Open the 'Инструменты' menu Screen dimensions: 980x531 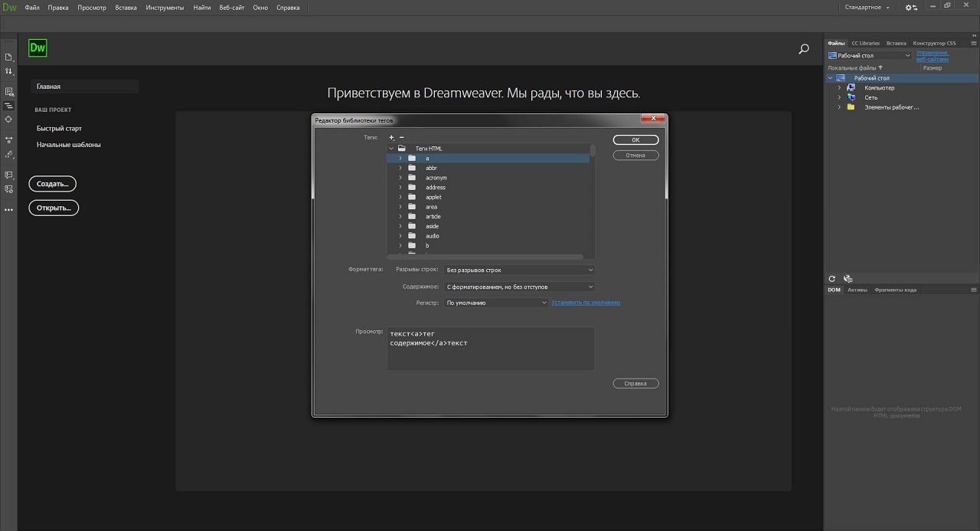pyautogui.click(x=165, y=8)
